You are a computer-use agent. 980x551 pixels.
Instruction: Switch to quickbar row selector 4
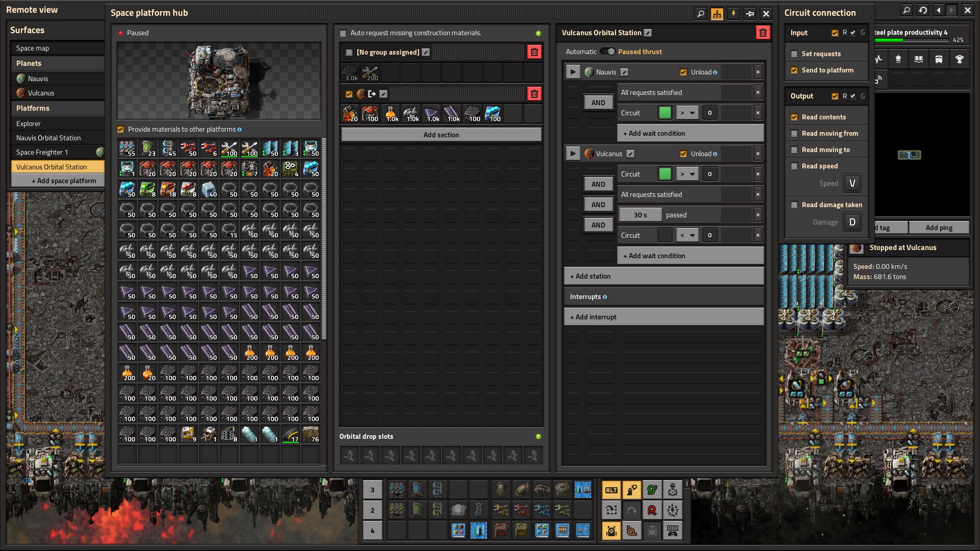pos(372,531)
